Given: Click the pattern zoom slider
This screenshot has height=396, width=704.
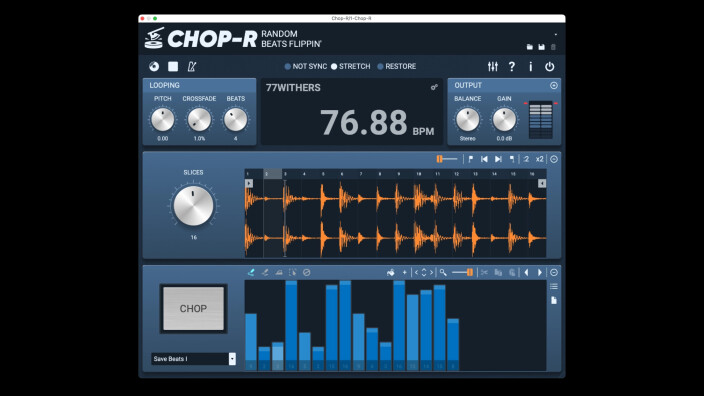Looking at the screenshot, I should (x=462, y=273).
